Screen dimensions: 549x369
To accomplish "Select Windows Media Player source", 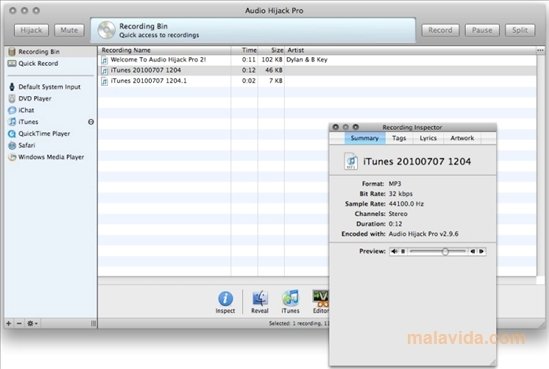I will coord(51,157).
